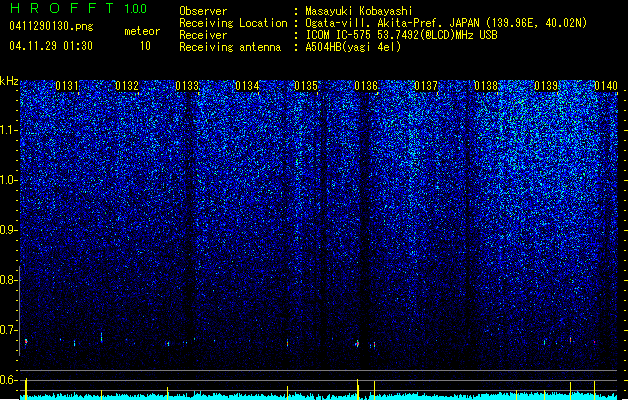
Task: Click the meteor count value 10
Action: click(145, 46)
